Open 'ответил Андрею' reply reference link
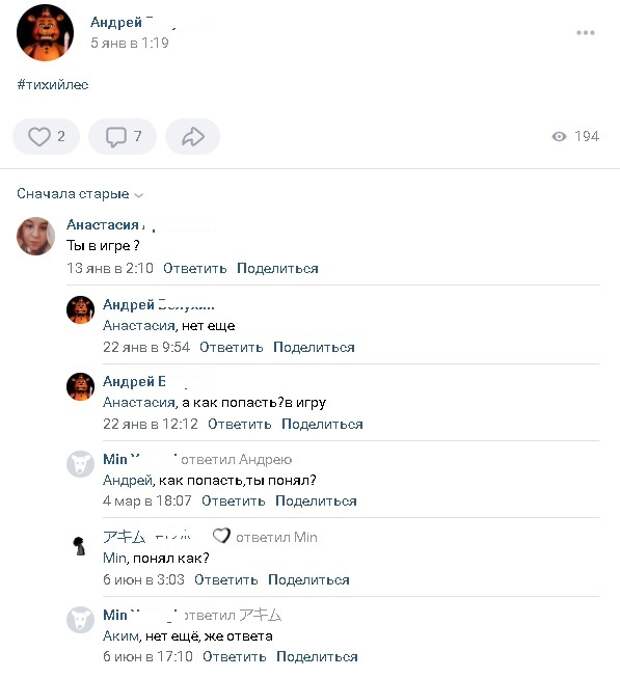The height and width of the screenshot is (678, 620). click(236, 459)
